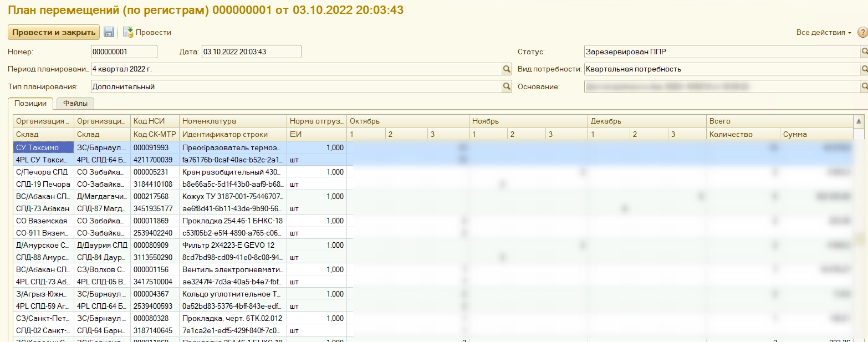Click the Провести document icon
This screenshot has height=342, width=868.
(128, 33)
